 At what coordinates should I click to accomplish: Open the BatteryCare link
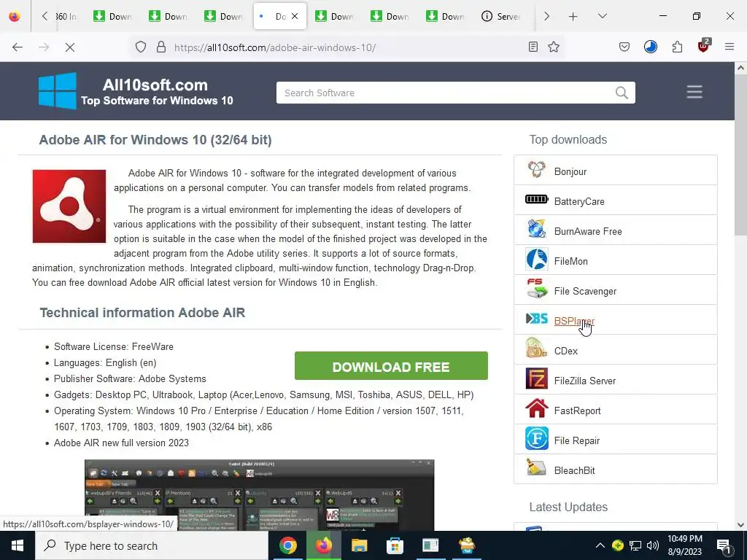579,201
